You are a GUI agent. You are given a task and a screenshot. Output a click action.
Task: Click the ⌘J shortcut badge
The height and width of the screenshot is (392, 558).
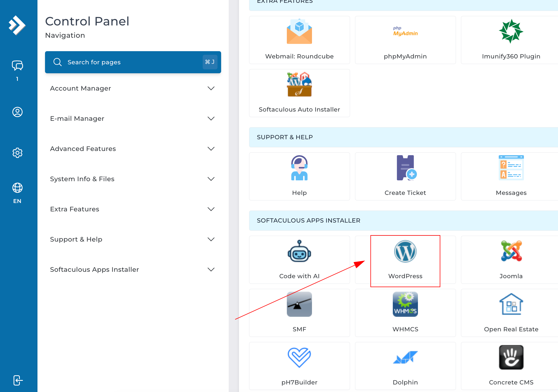210,62
